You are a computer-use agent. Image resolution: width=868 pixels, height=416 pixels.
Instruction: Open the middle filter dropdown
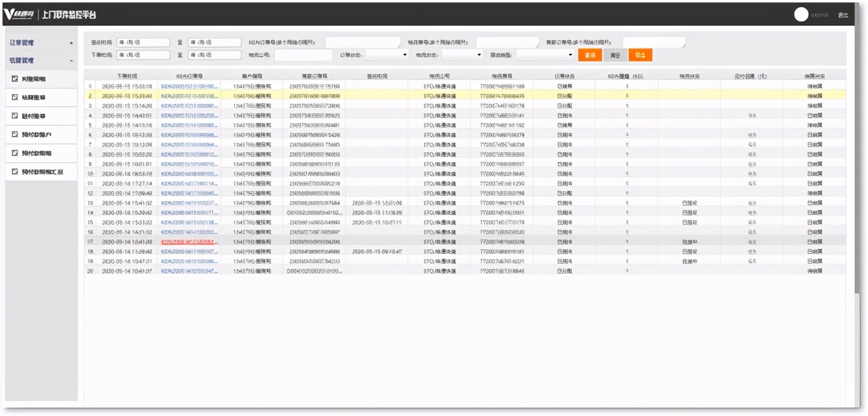coord(462,55)
